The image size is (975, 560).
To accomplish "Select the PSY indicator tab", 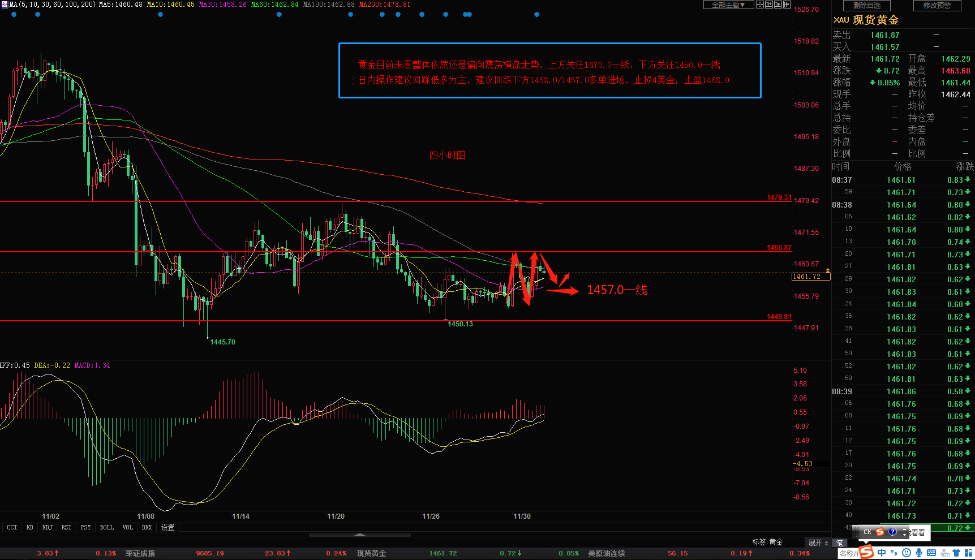I will pyautogui.click(x=85, y=527).
